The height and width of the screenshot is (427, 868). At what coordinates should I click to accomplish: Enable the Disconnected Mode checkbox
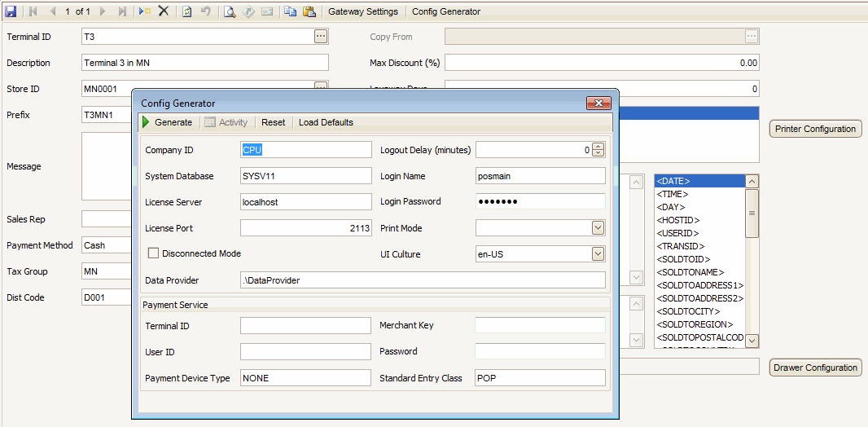153,253
